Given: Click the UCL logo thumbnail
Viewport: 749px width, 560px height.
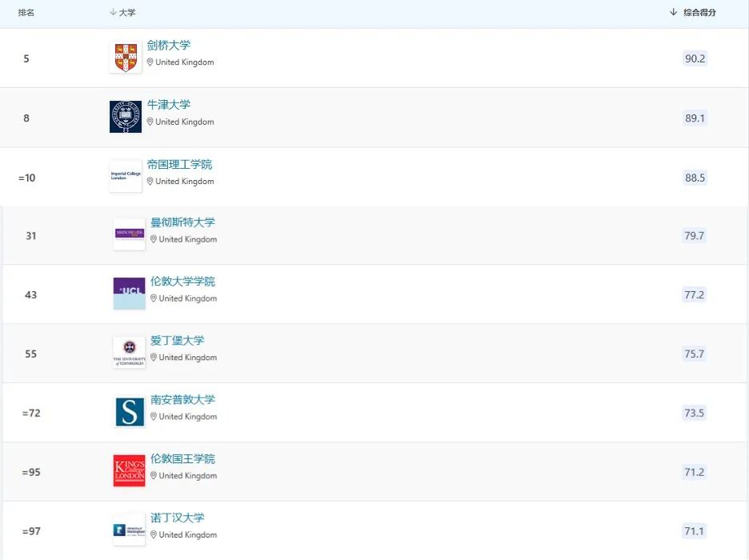Looking at the screenshot, I should [x=128, y=294].
